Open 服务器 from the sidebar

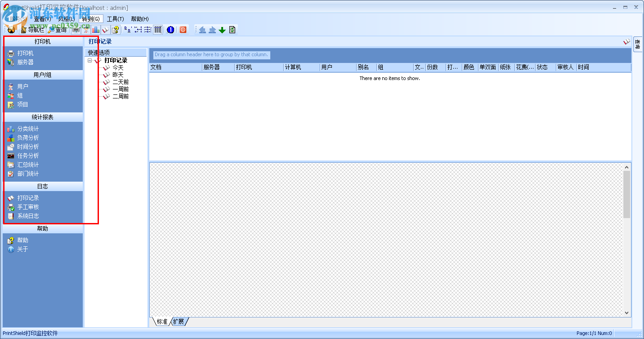point(25,62)
